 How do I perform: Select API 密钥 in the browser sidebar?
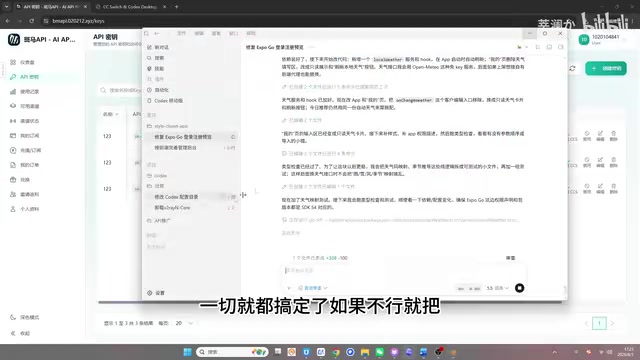24,77
